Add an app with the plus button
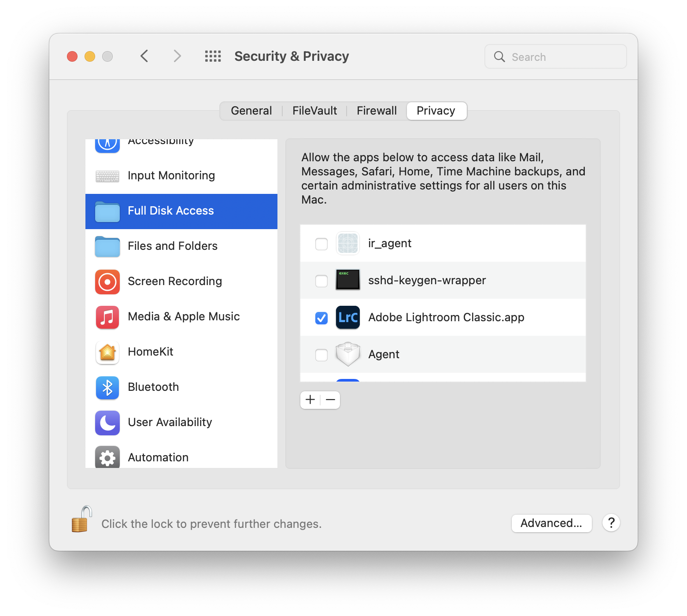The image size is (687, 616). (310, 400)
